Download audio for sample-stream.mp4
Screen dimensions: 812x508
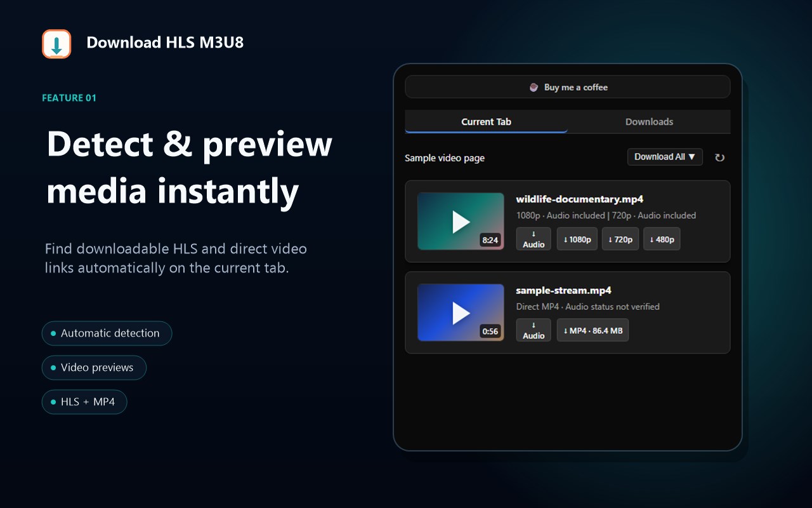pyautogui.click(x=534, y=330)
